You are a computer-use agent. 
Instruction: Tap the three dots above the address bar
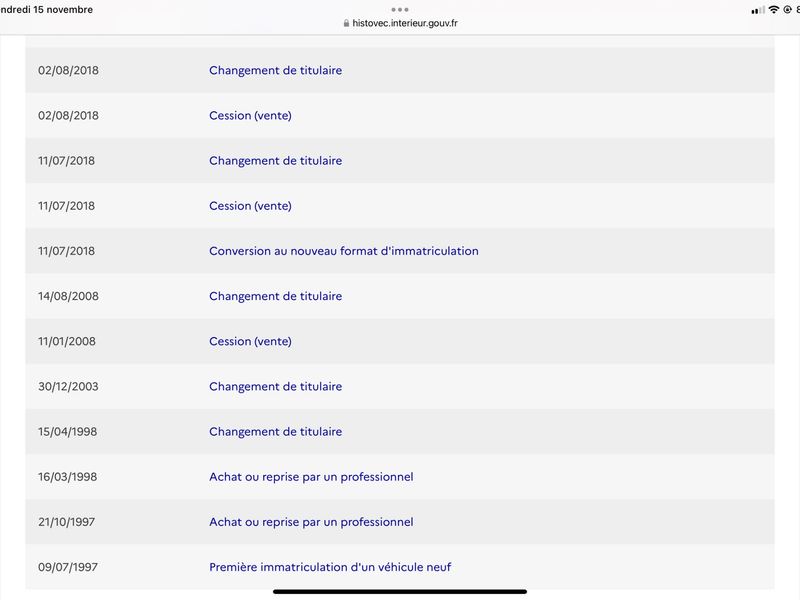[x=400, y=10]
